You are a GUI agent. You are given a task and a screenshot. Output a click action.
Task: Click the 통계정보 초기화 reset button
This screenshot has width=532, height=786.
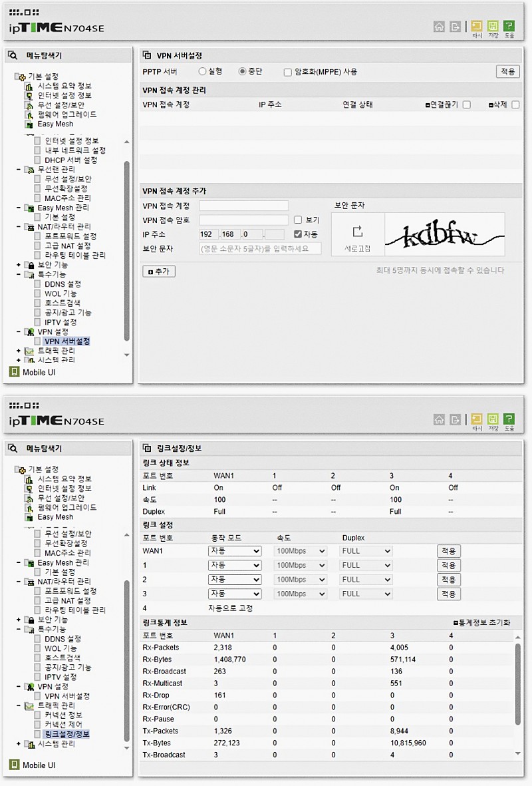[x=481, y=623]
